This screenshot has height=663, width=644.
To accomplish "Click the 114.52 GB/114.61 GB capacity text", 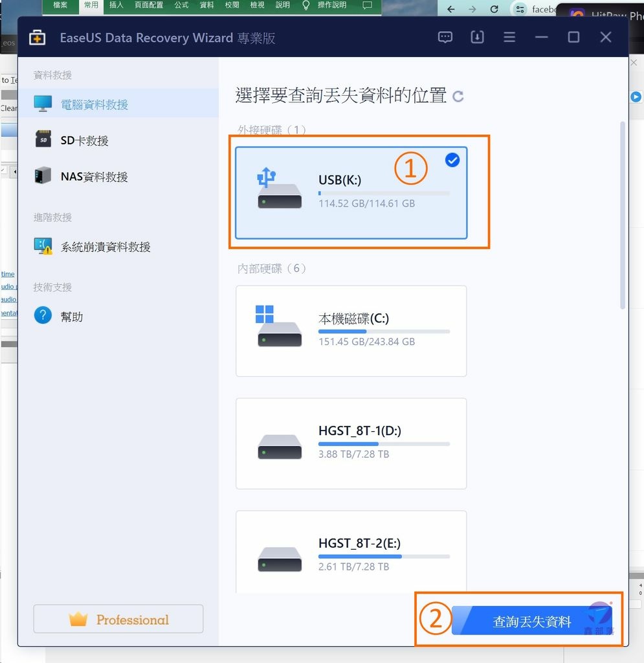I will [x=366, y=203].
